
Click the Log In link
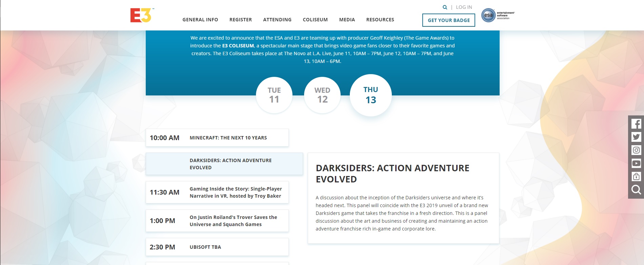point(464,7)
